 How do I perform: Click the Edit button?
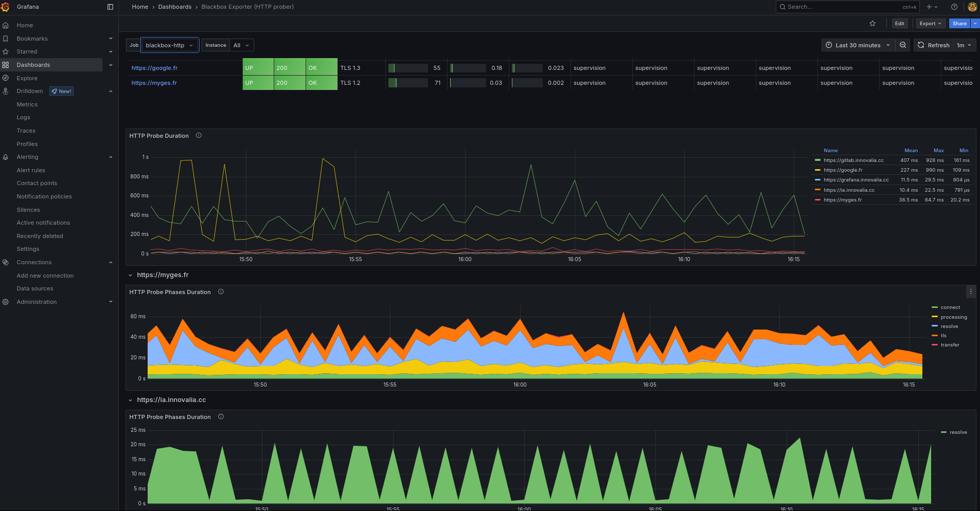[x=899, y=23]
